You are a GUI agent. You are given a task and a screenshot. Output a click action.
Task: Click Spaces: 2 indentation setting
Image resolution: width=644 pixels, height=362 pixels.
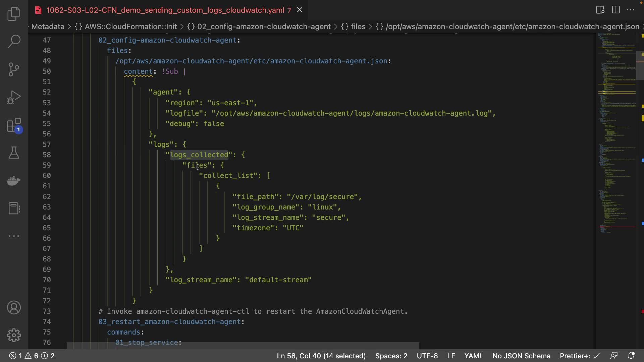(391, 356)
